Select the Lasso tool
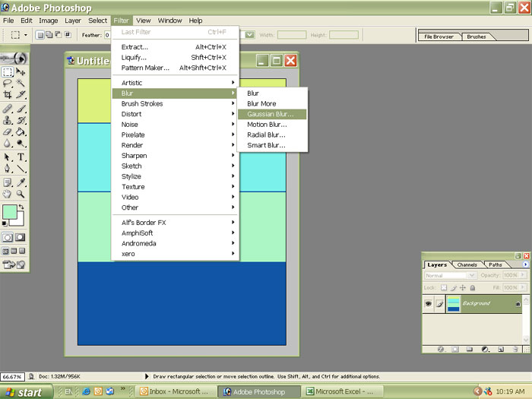 8,83
